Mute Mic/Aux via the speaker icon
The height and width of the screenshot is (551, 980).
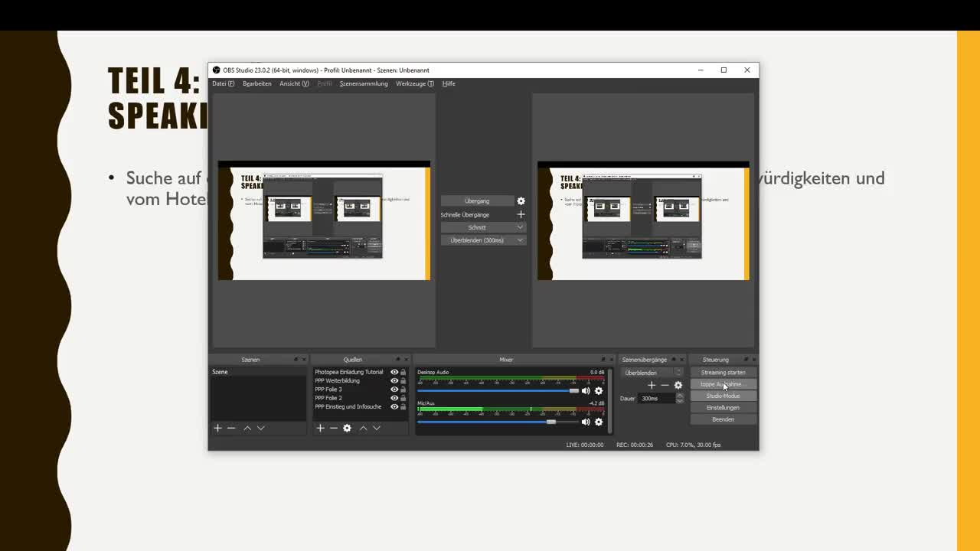coord(586,422)
